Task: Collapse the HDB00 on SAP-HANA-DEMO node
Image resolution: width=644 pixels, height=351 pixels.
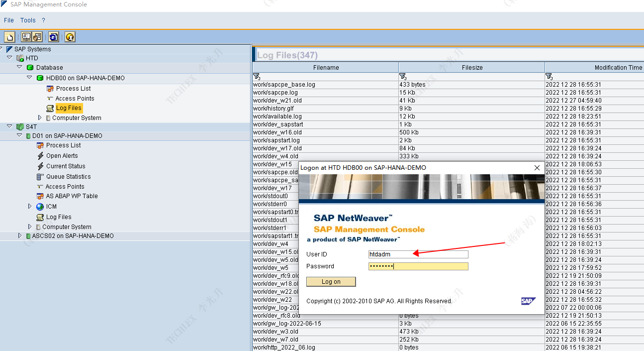Action: (x=29, y=77)
